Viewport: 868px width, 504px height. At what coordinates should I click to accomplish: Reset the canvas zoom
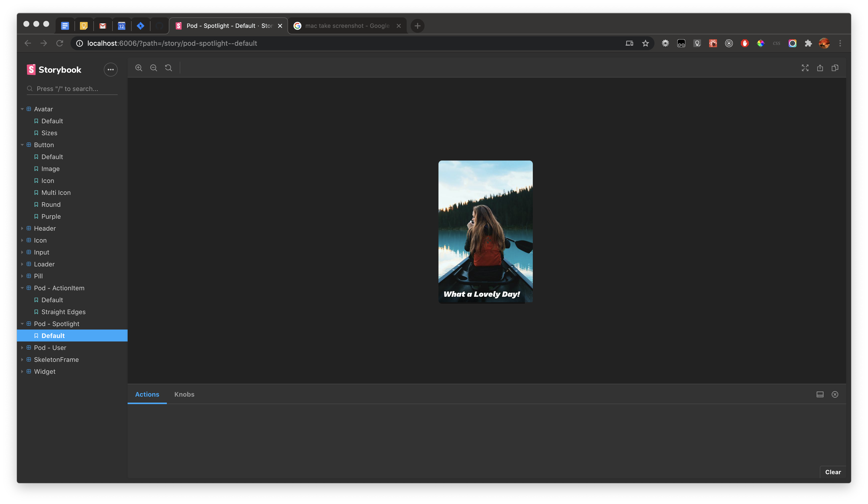tap(168, 68)
